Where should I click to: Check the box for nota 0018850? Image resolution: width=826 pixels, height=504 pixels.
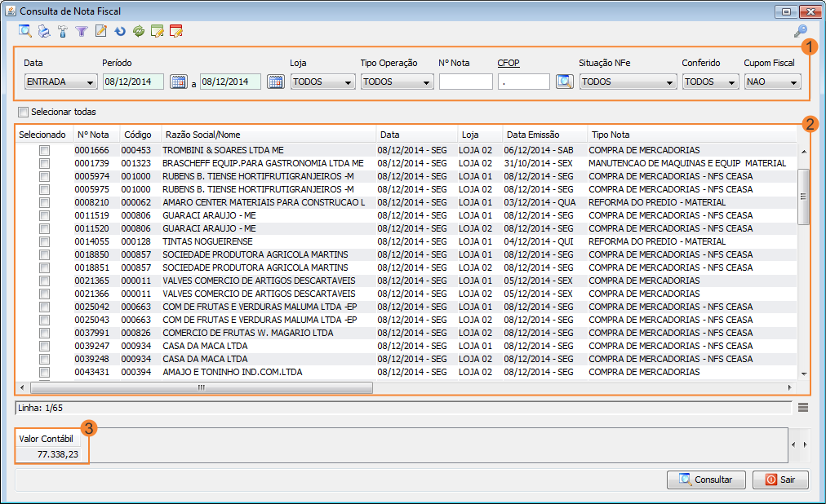pyautogui.click(x=44, y=254)
